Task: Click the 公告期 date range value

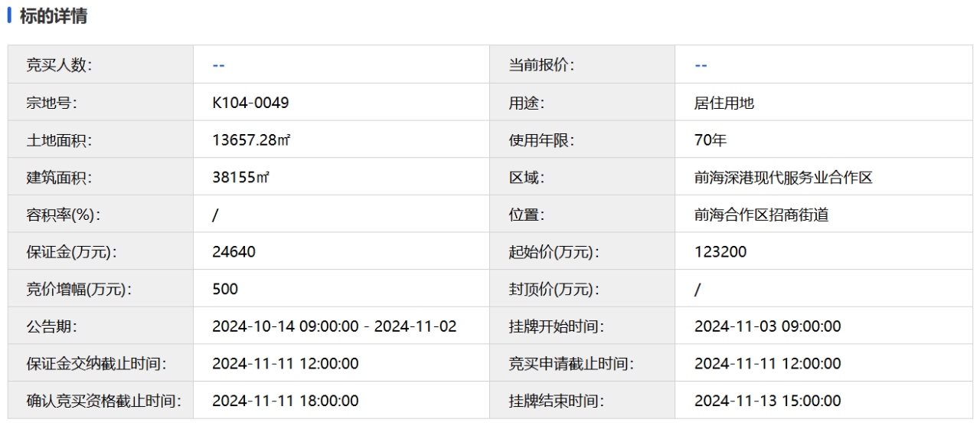Action: pyautogui.click(x=334, y=326)
